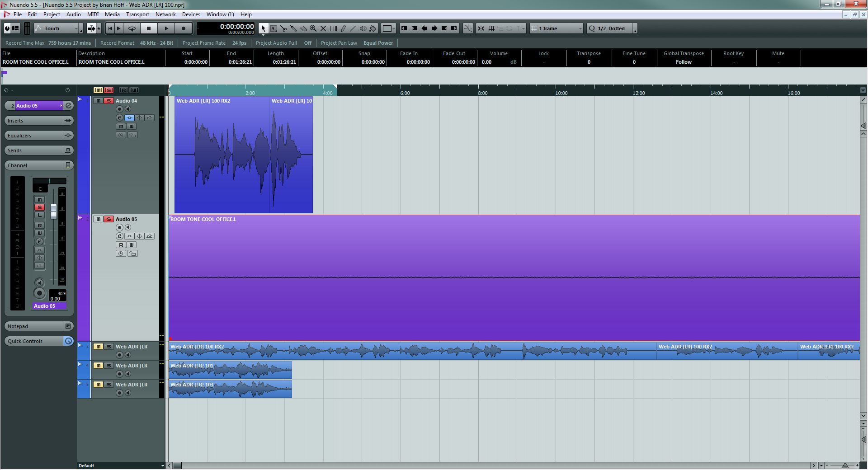Image resolution: width=868 pixels, height=470 pixels.
Task: Click Go to Previous Marker transport button
Action: (110, 28)
